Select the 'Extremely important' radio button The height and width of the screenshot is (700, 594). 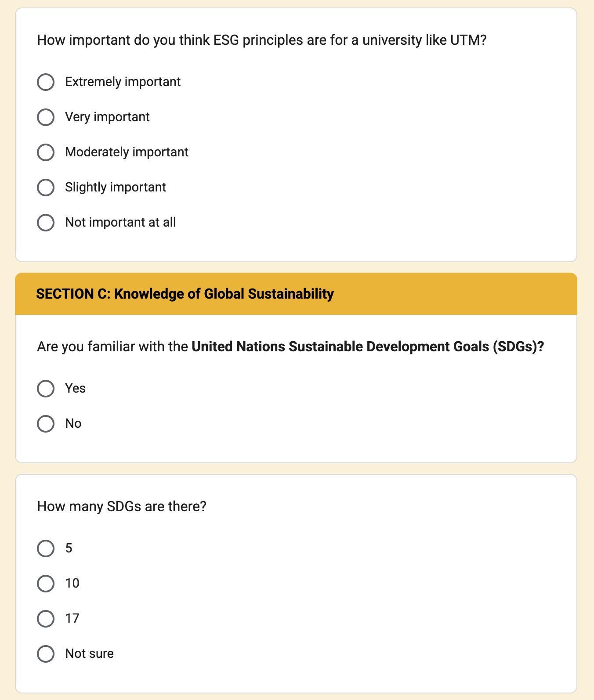(x=46, y=82)
